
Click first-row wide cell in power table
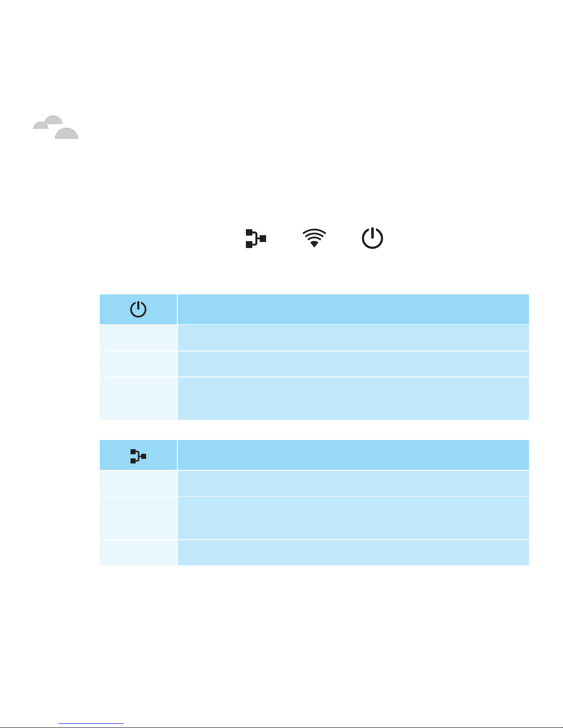[353, 338]
